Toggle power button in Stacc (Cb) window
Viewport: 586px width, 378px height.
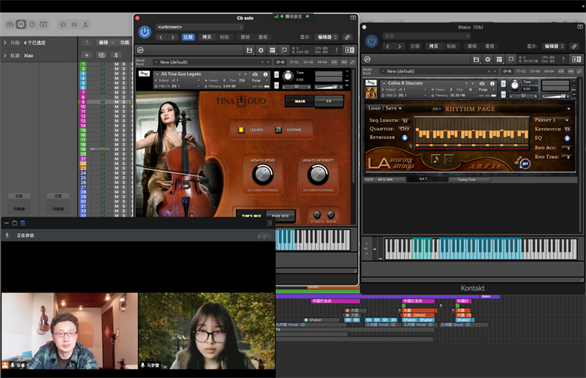coord(371,41)
